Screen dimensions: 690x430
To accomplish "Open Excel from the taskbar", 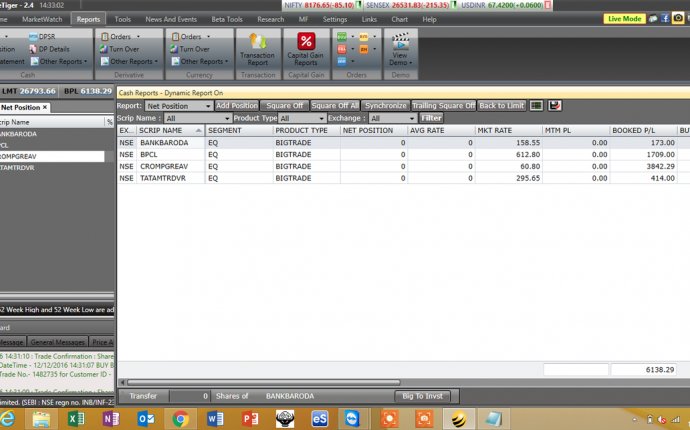I will pyautogui.click(x=76, y=419).
